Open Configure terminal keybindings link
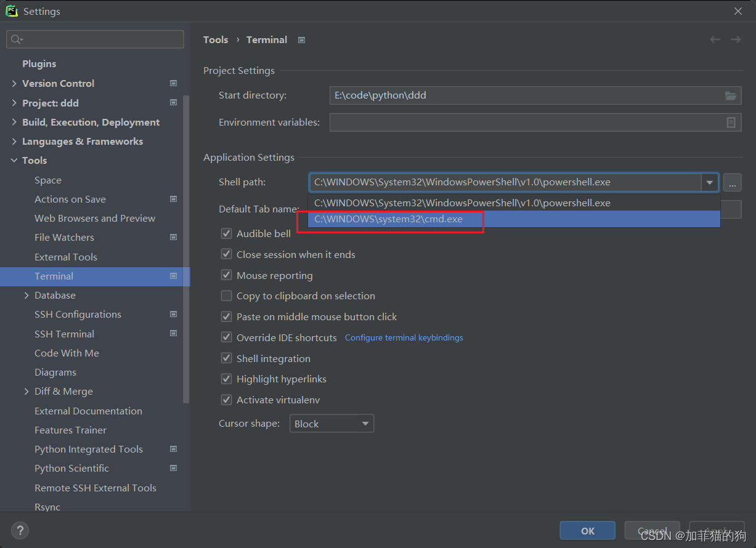This screenshot has height=548, width=756. pos(404,337)
